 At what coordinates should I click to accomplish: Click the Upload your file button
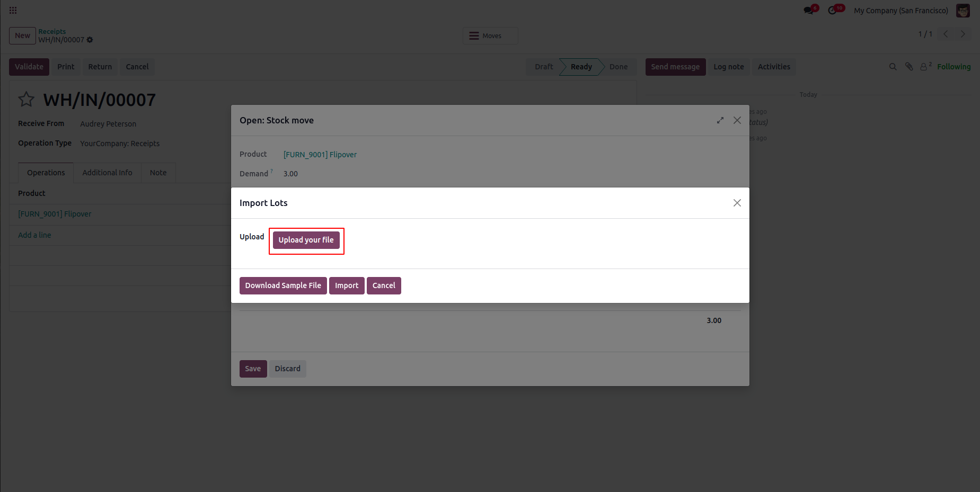pyautogui.click(x=306, y=240)
